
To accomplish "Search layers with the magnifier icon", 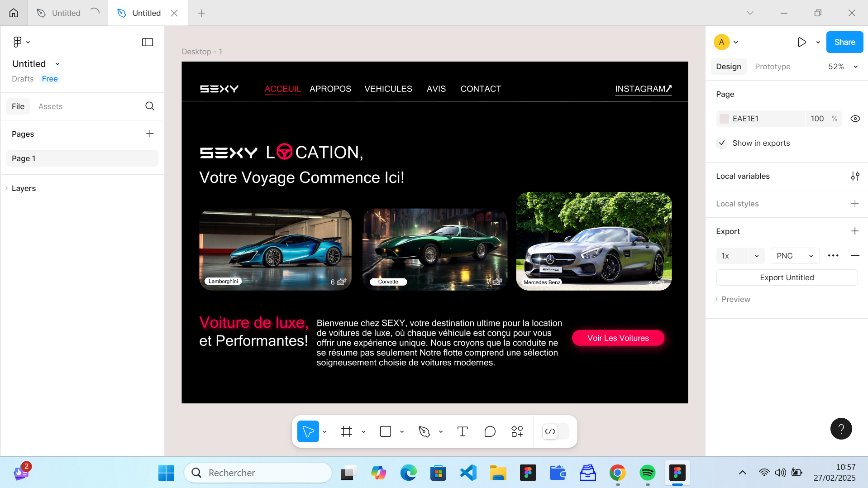I will click(x=150, y=106).
